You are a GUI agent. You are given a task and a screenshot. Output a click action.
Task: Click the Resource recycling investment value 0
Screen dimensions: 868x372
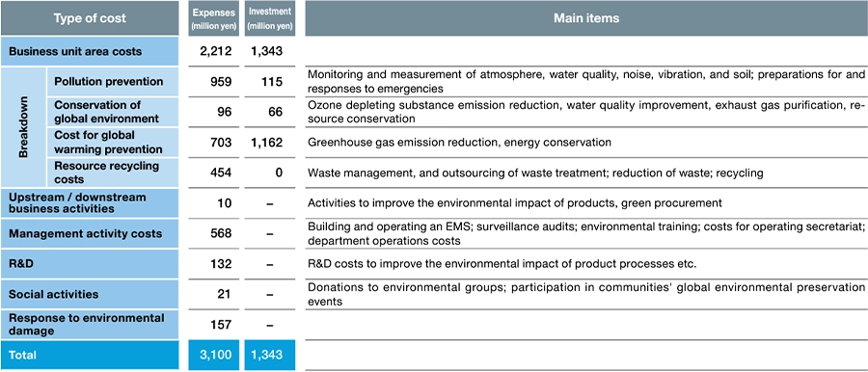point(280,173)
